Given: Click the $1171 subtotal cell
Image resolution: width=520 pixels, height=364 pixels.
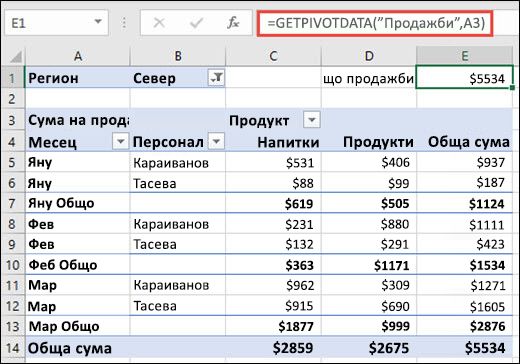Looking at the screenshot, I should click(x=369, y=265).
